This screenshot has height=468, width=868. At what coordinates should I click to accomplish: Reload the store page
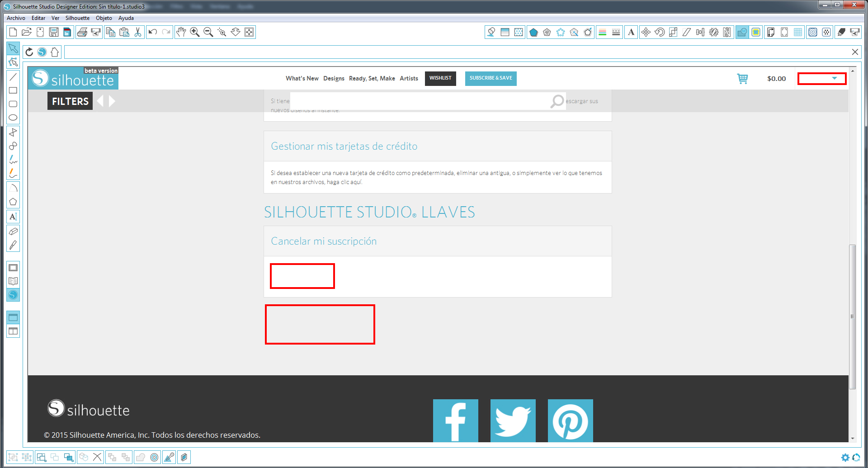(x=29, y=52)
